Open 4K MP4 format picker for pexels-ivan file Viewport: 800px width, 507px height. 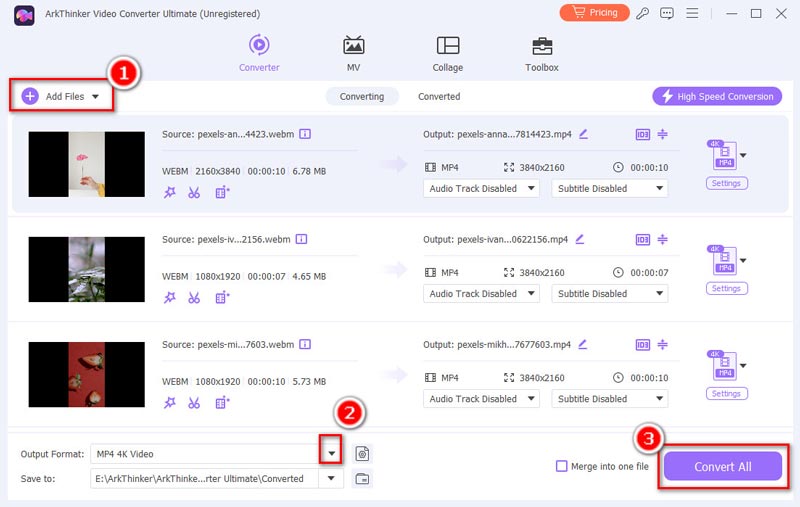coord(727,260)
